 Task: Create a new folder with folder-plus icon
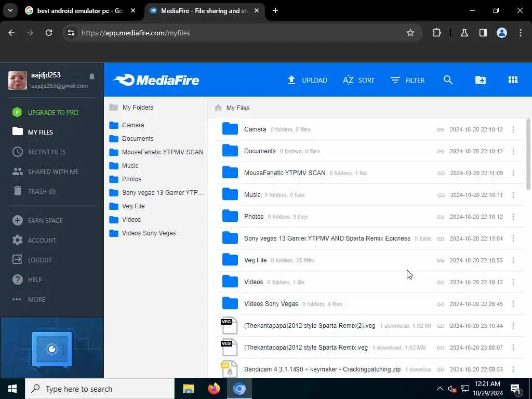pyautogui.click(x=480, y=80)
